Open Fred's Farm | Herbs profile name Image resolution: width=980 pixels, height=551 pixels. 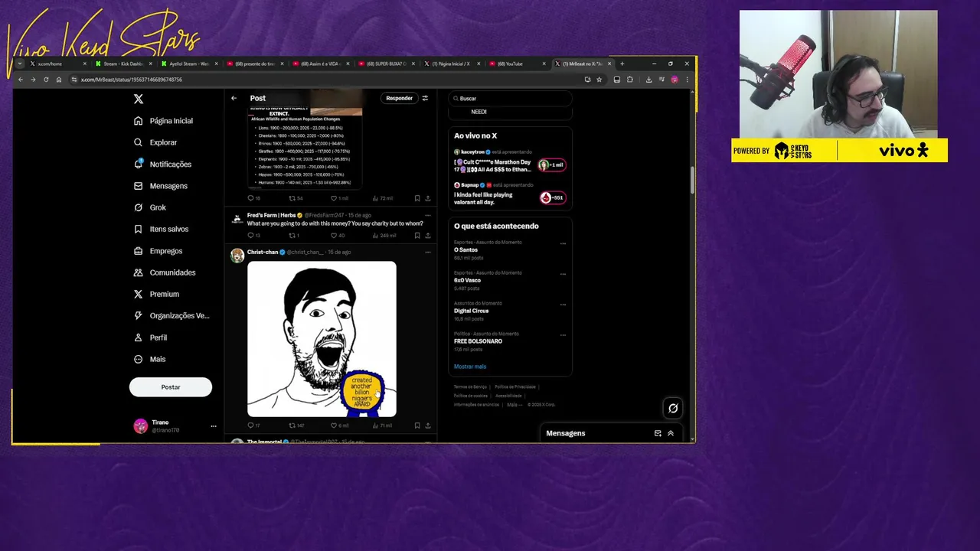[x=271, y=215]
